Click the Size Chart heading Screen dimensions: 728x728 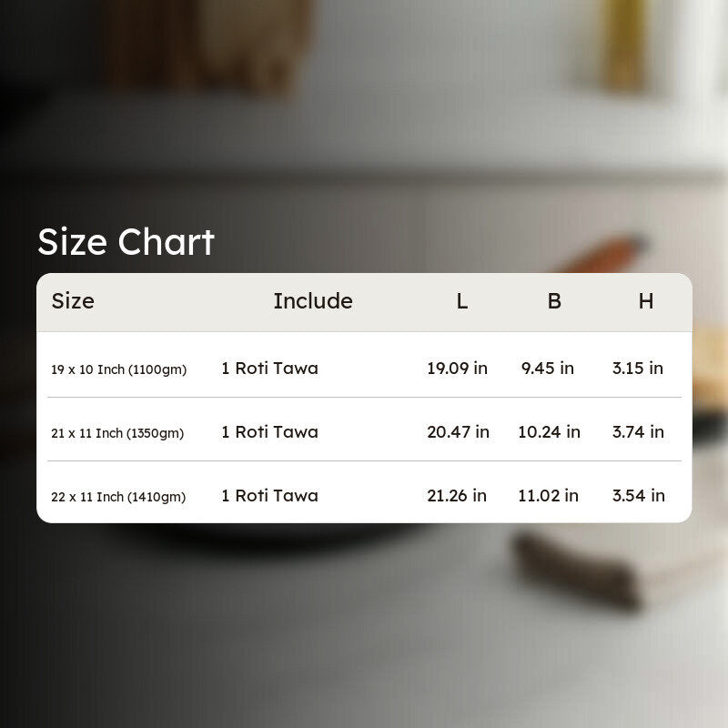tap(126, 242)
